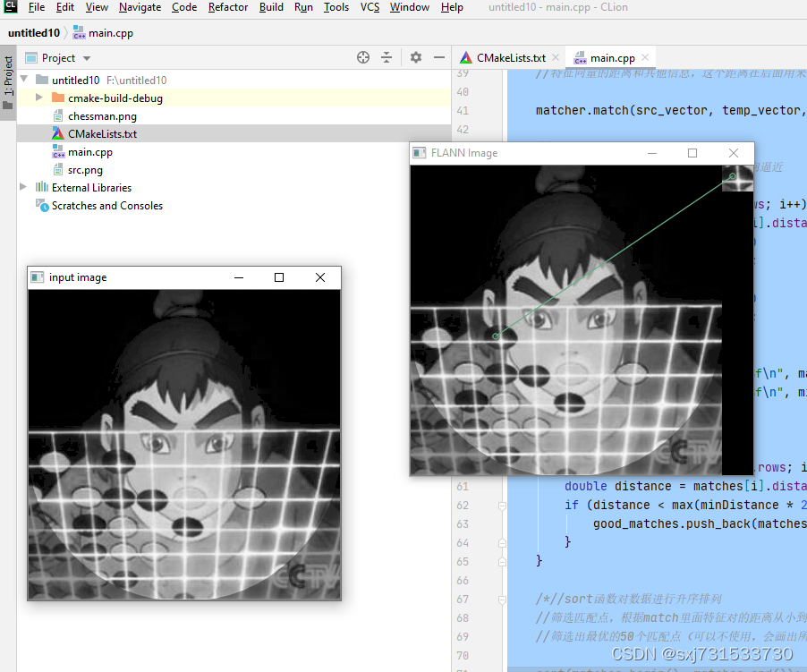The width and height of the screenshot is (807, 672).
Task: Maximize the FLANN Image window
Action: point(692,153)
